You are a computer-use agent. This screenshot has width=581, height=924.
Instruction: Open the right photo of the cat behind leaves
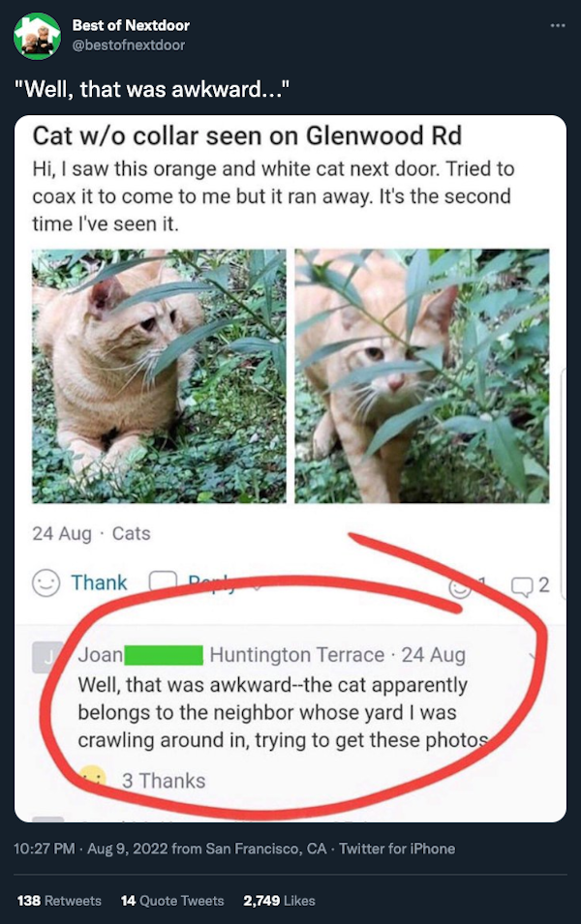[422, 376]
